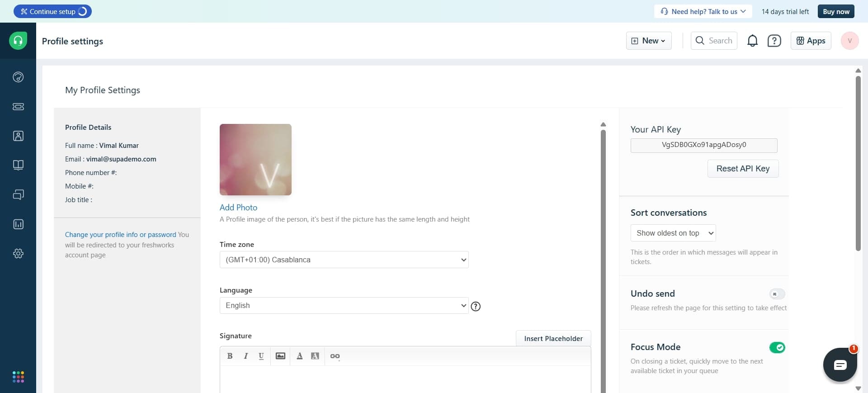Image resolution: width=868 pixels, height=393 pixels.
Task: Choose text background color in signature editor
Action: [x=315, y=356]
